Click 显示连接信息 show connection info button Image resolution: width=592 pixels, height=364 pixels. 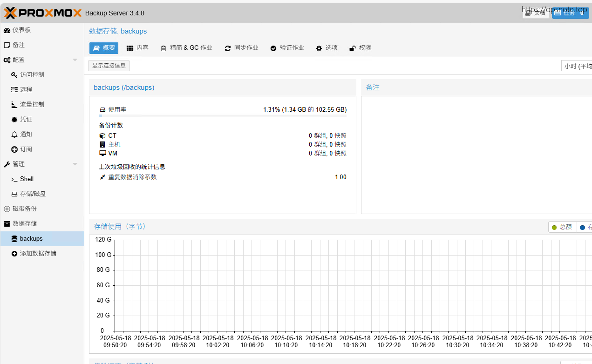point(109,66)
